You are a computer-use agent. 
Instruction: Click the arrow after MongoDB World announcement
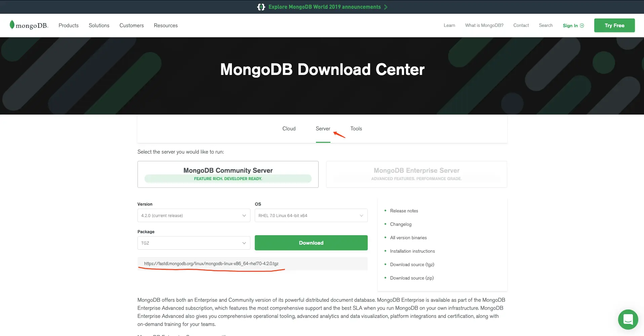click(x=386, y=7)
